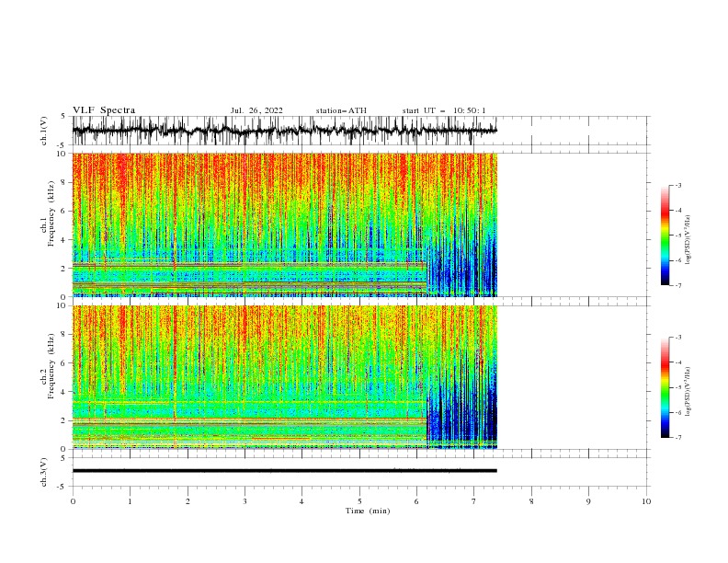Click the ch.1 PSD color bar

(665, 236)
